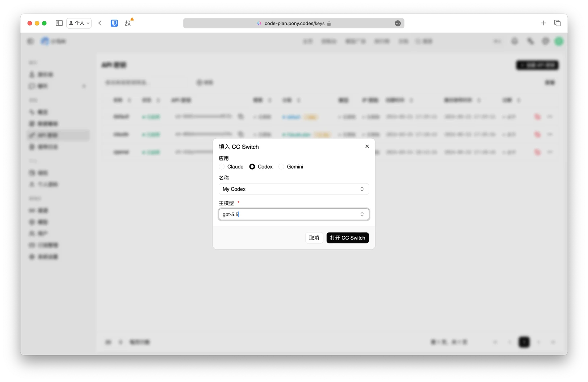Viewport: 588px width, 382px height.
Task: Open the 个人 profile menu
Action: [x=79, y=23]
